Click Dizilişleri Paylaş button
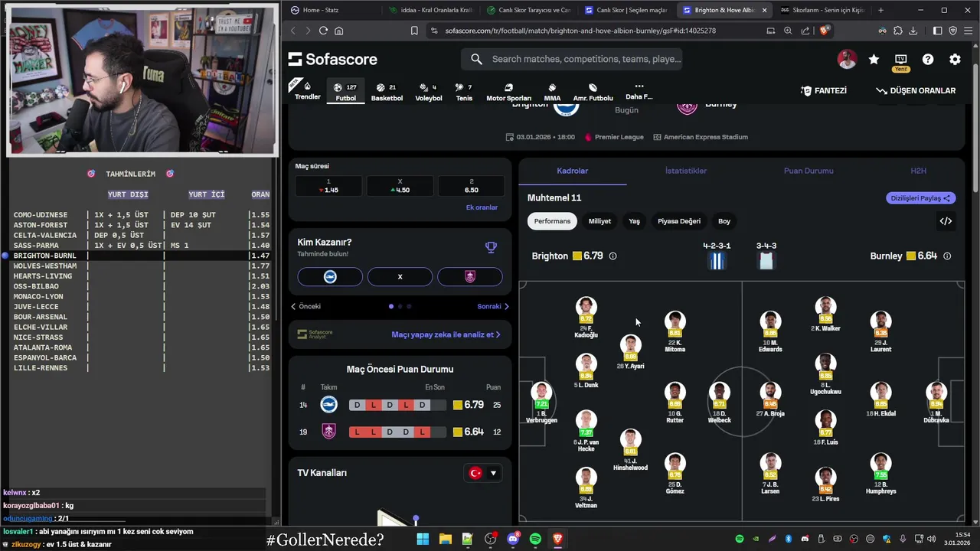This screenshot has height=551, width=980. 920,198
